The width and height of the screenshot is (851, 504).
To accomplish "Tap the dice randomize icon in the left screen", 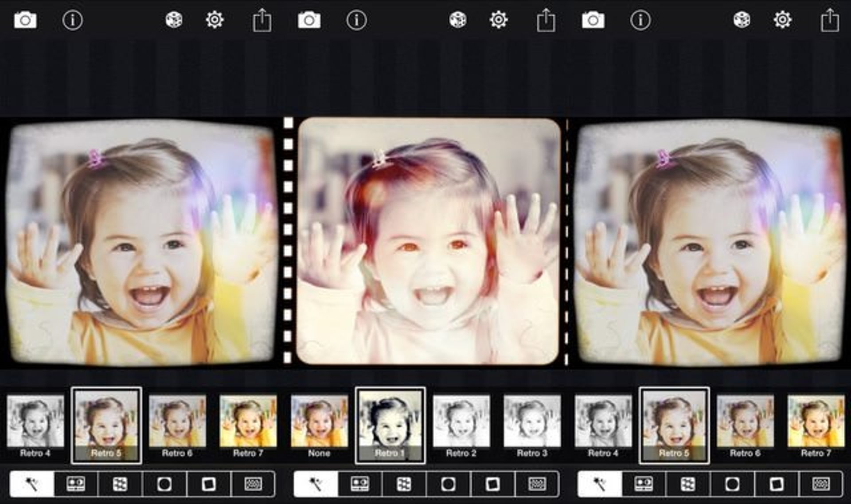I will (174, 20).
